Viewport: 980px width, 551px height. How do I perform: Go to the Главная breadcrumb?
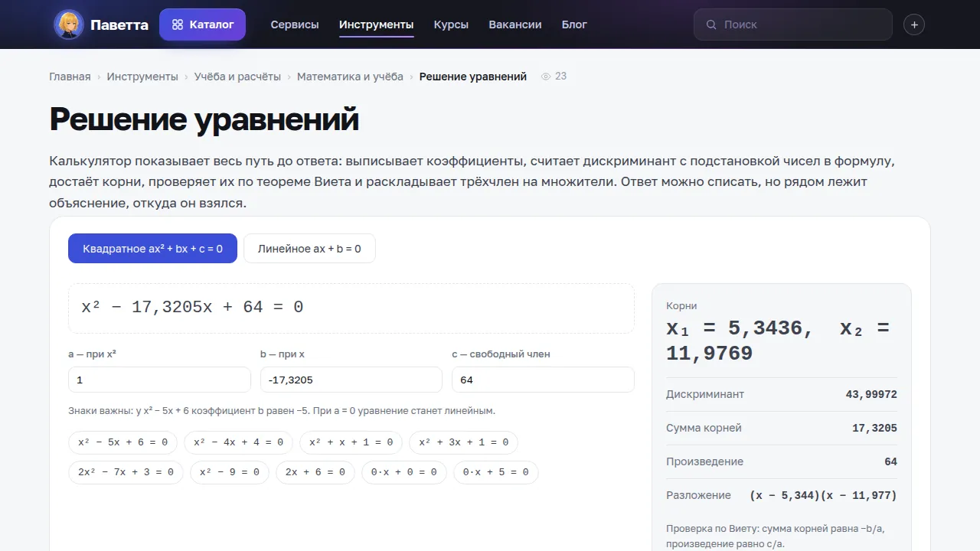70,77
